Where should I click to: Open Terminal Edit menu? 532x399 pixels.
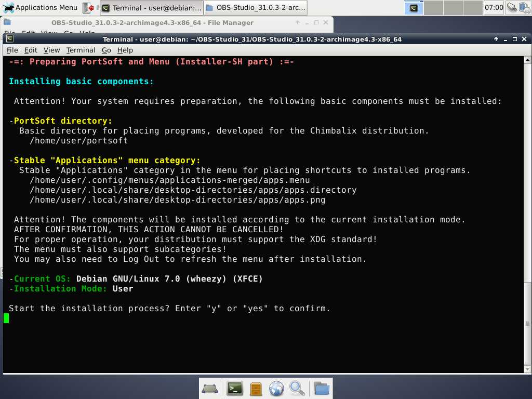click(31, 50)
